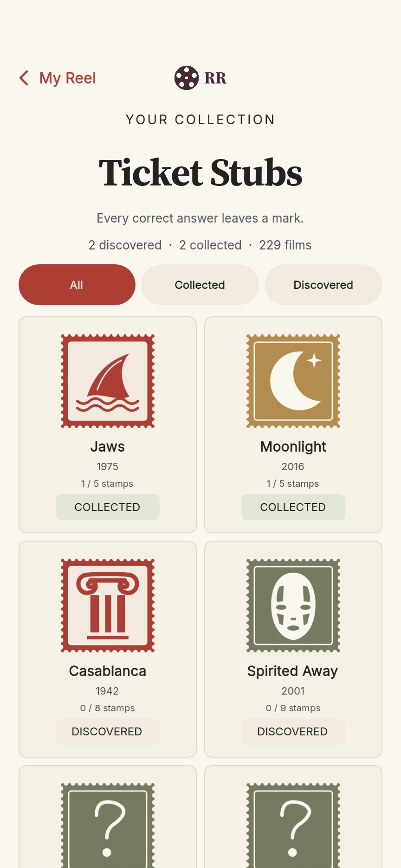Go back to My Reel
The width and height of the screenshot is (401, 868).
67,78
